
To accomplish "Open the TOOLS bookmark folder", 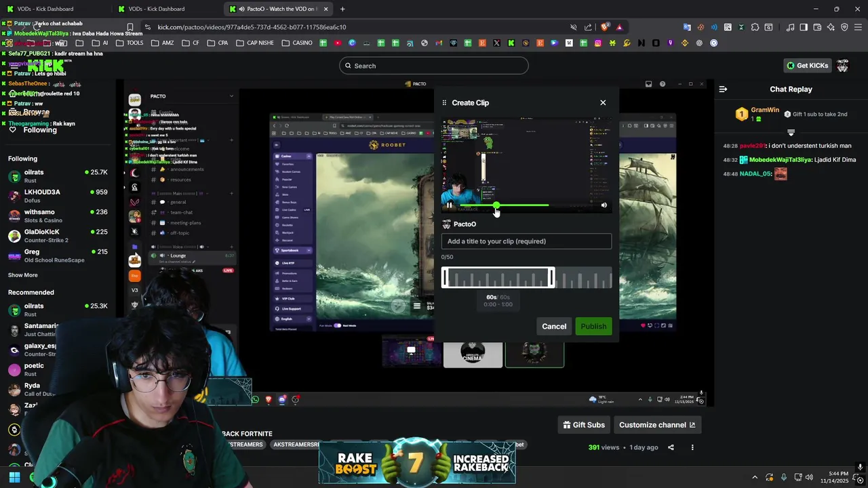I will pos(130,43).
